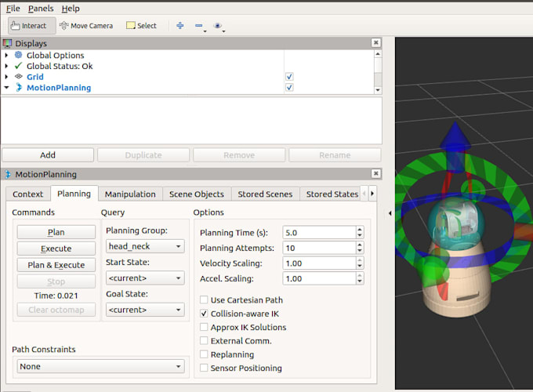Click the Plan button
The width and height of the screenshot is (533, 392).
click(56, 232)
